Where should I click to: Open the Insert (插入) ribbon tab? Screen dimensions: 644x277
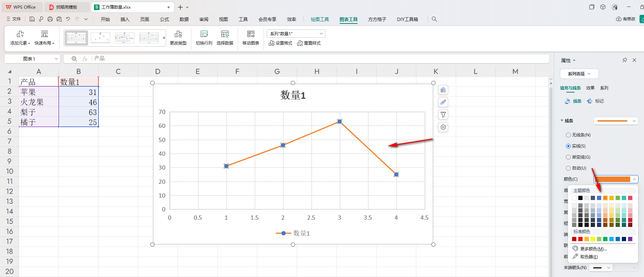point(125,19)
